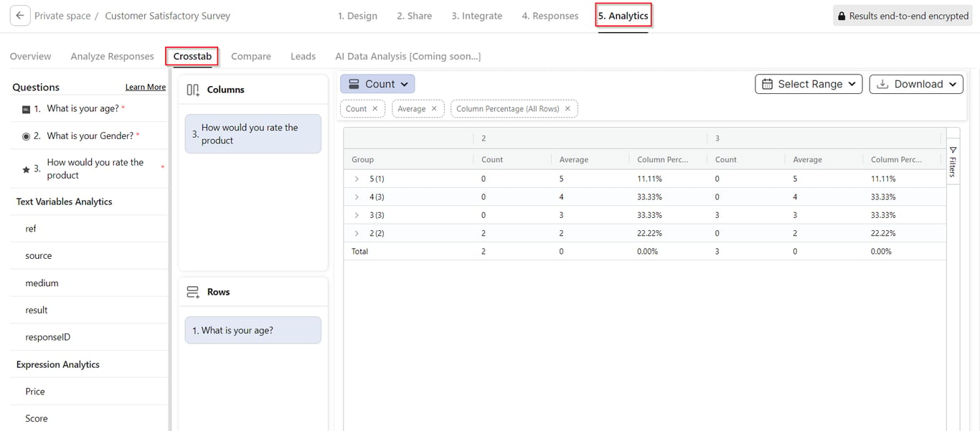Expand the 4 (3) group row
Screen dimensions: 980x431
point(357,196)
